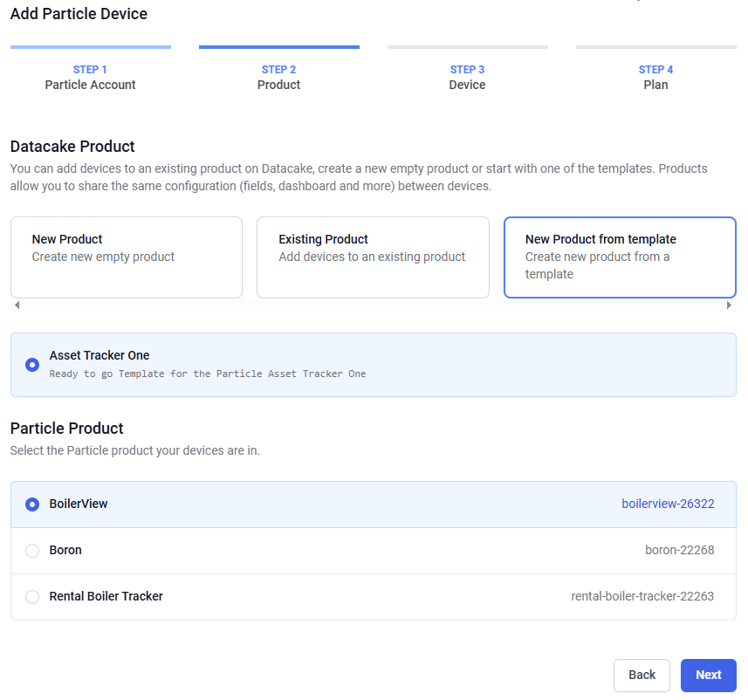
Task: Click the Back button
Action: click(x=642, y=676)
